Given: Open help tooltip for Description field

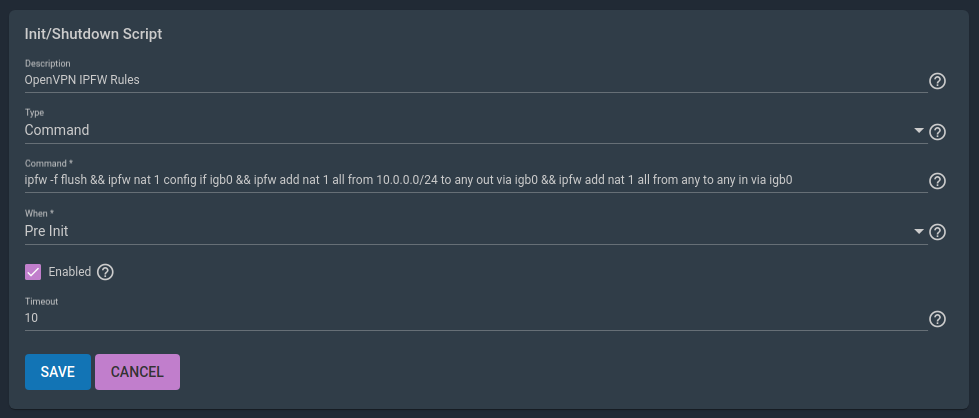Looking at the screenshot, I should [x=937, y=81].
